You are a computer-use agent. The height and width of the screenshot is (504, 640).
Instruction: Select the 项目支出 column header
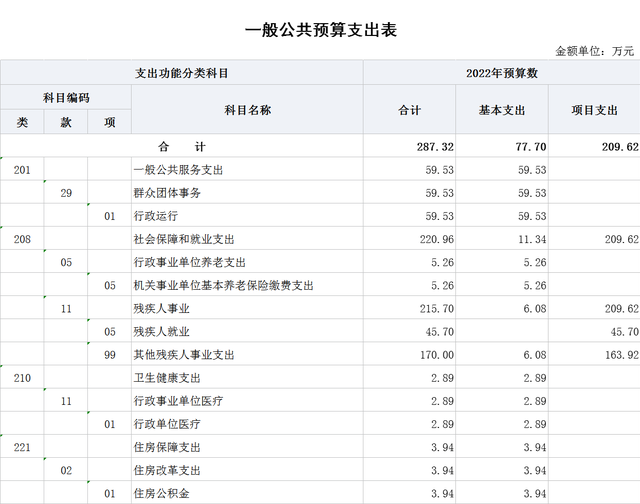(x=594, y=110)
